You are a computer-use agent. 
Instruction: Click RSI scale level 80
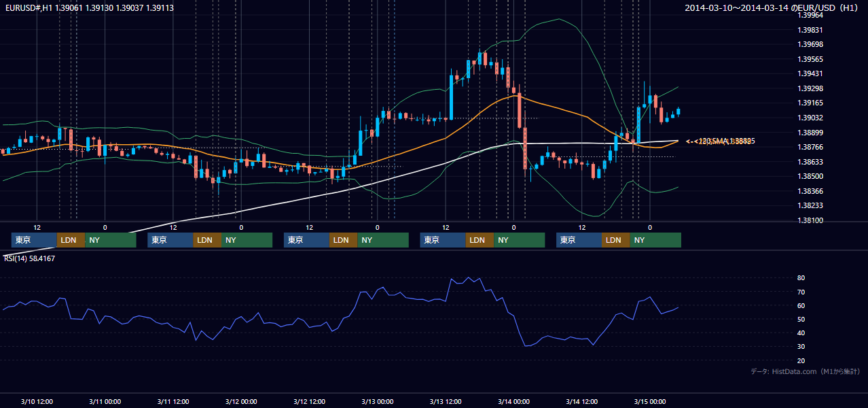point(801,278)
